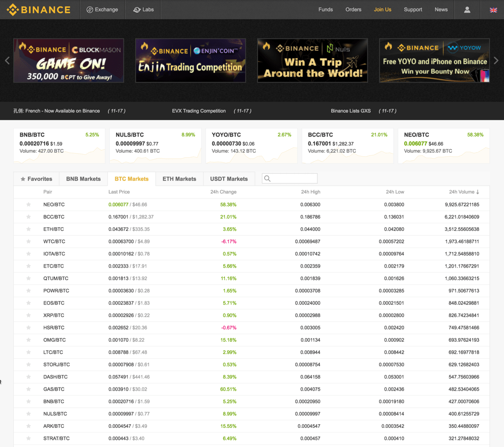Favorite the ETH/BTC pair star
Image resolution: width=504 pixels, height=447 pixels.
(29, 229)
